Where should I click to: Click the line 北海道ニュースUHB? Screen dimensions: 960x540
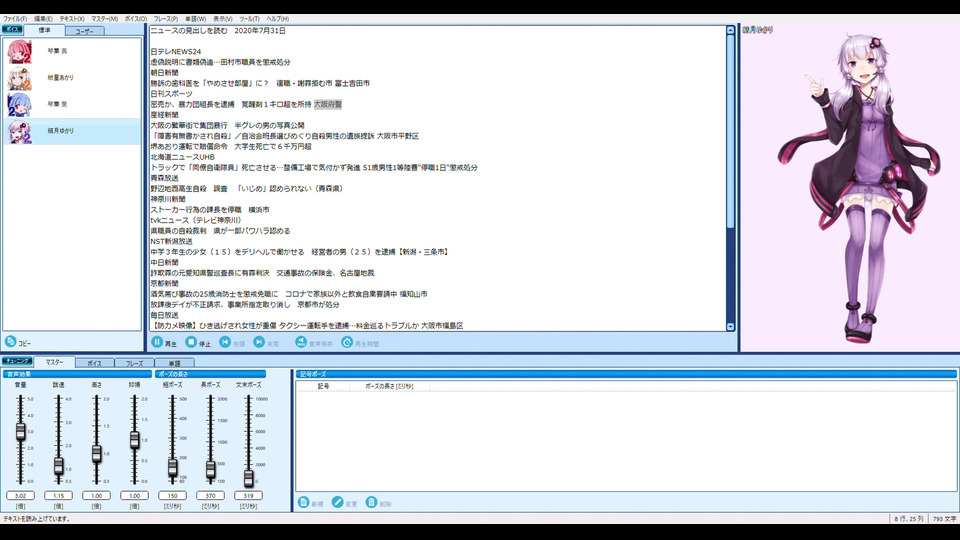point(182,157)
